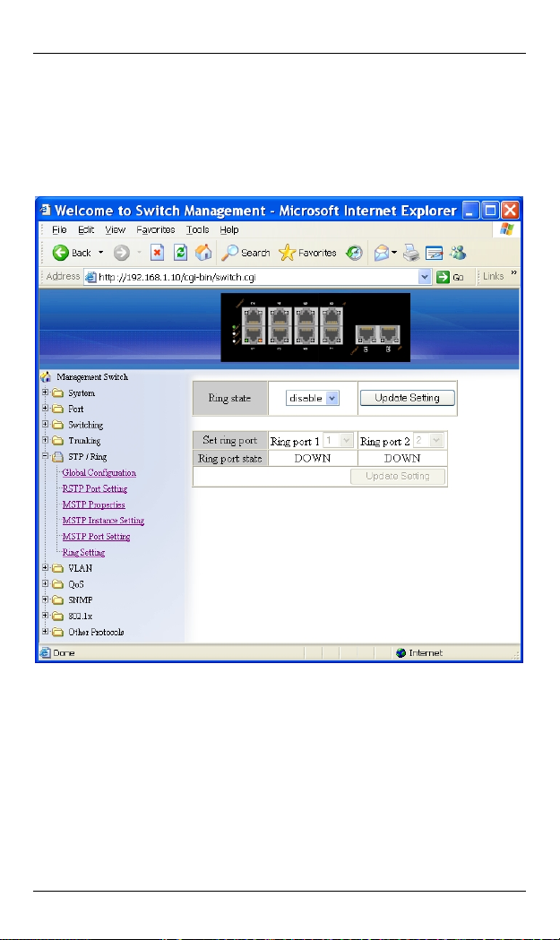Screen dimensions: 560x940
Task: Click the open STP / Ring folder icon
Action: [57, 457]
